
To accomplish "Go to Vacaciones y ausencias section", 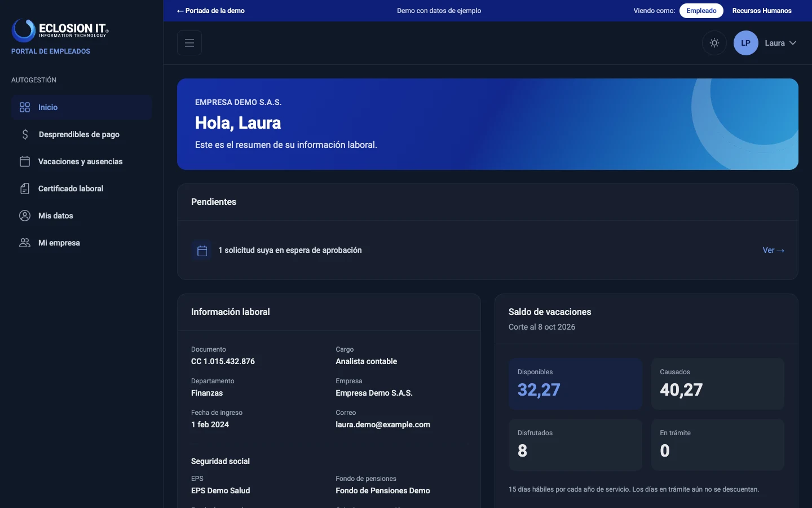I will [x=82, y=161].
